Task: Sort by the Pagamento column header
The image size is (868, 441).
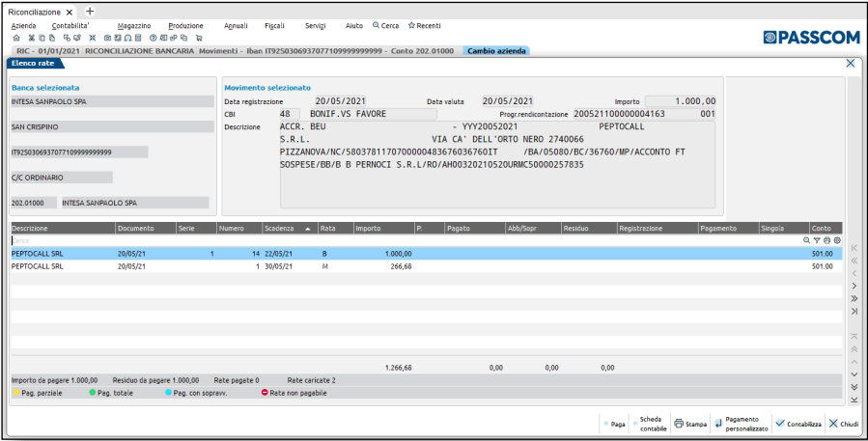Action: [x=727, y=228]
